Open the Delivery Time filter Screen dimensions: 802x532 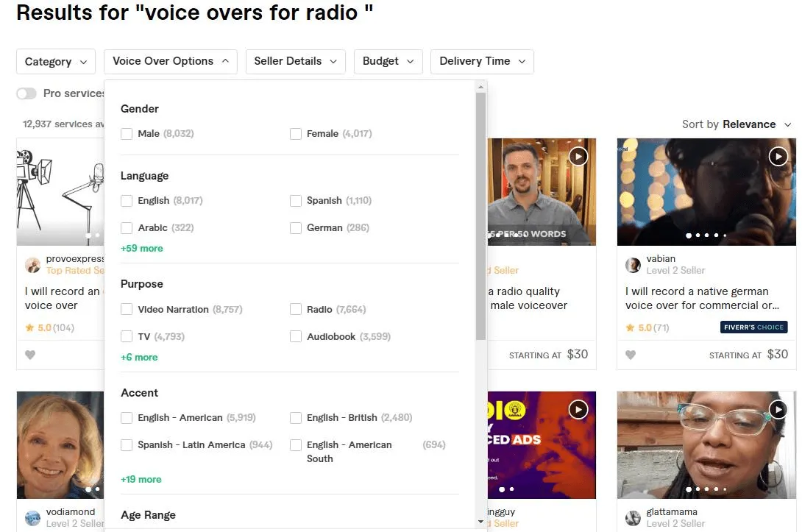coord(481,61)
